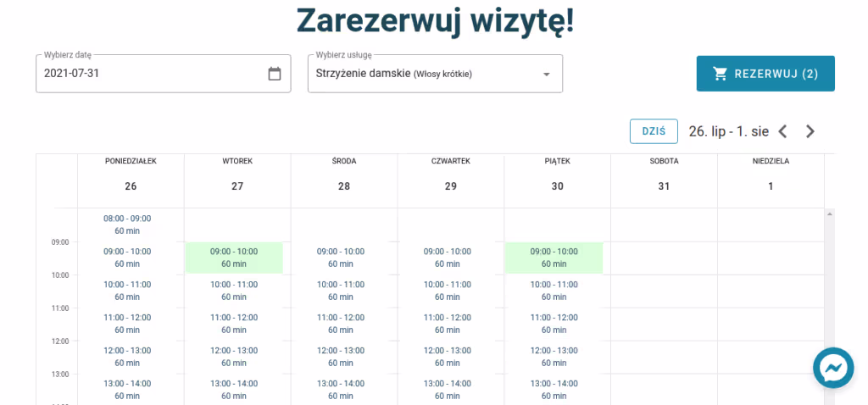The height and width of the screenshot is (405, 868).
Task: Click the date field 2021-07-31
Action: point(164,74)
